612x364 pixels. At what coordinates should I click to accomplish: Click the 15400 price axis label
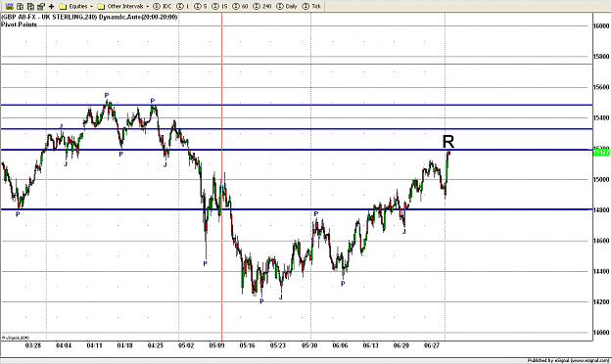pos(601,117)
